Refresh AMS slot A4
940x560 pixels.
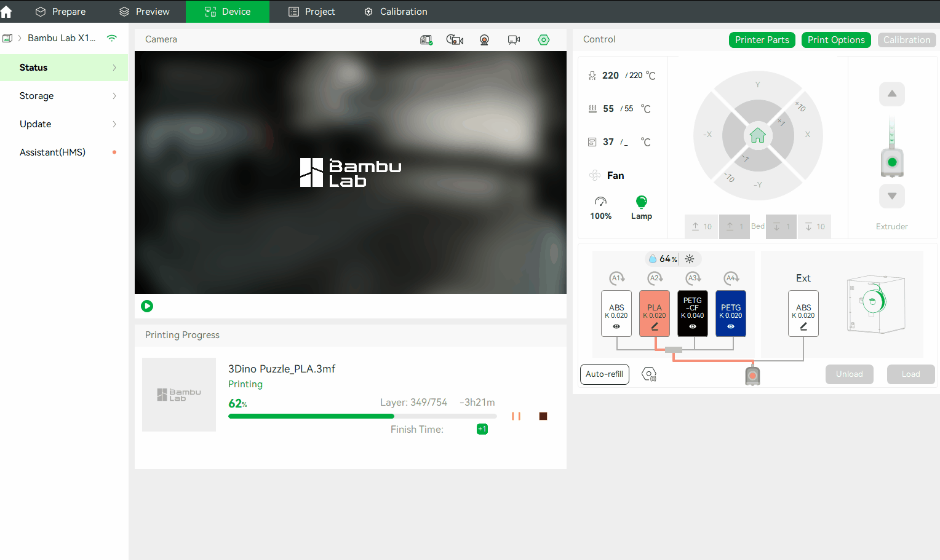click(731, 278)
